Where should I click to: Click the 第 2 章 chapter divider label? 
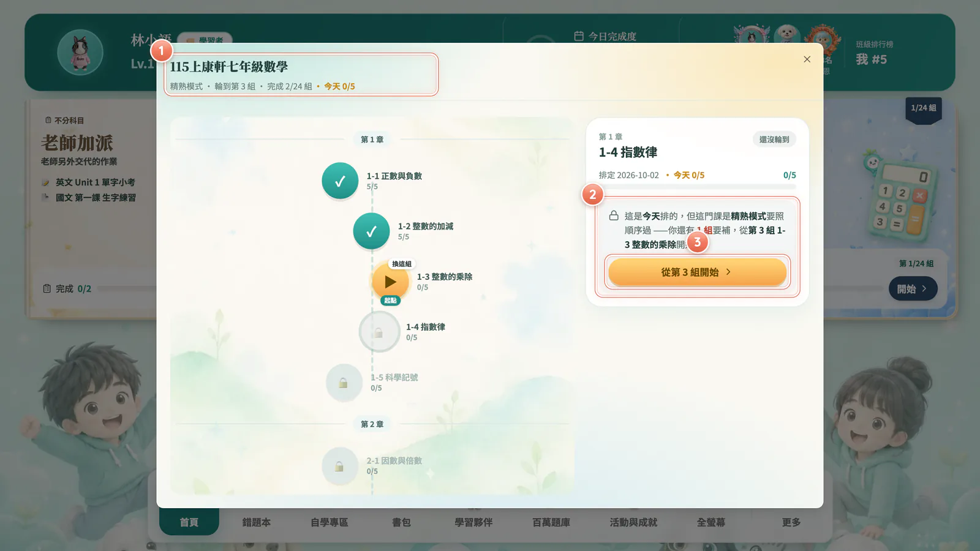point(372,424)
